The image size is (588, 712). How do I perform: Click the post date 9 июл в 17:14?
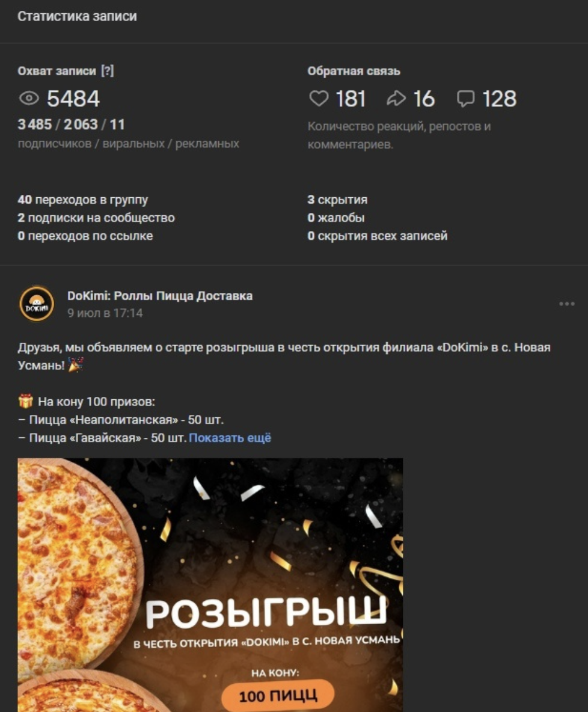click(105, 313)
